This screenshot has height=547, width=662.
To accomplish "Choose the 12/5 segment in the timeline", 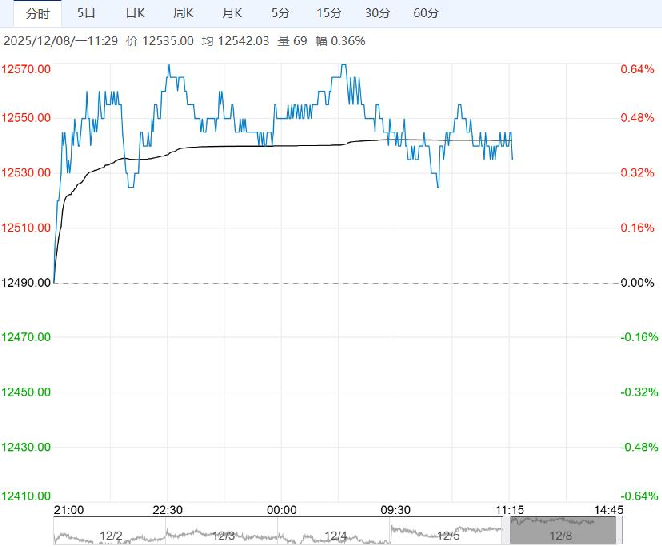I will [448, 534].
